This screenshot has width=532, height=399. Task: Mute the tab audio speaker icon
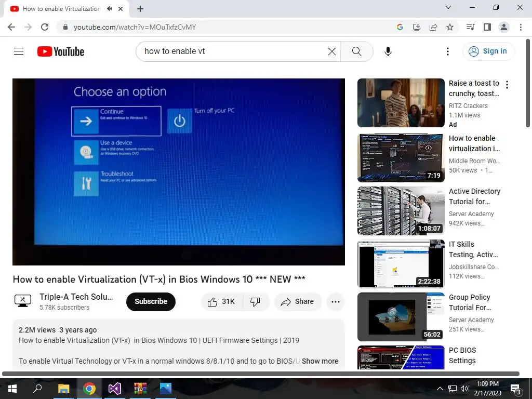pos(109,9)
